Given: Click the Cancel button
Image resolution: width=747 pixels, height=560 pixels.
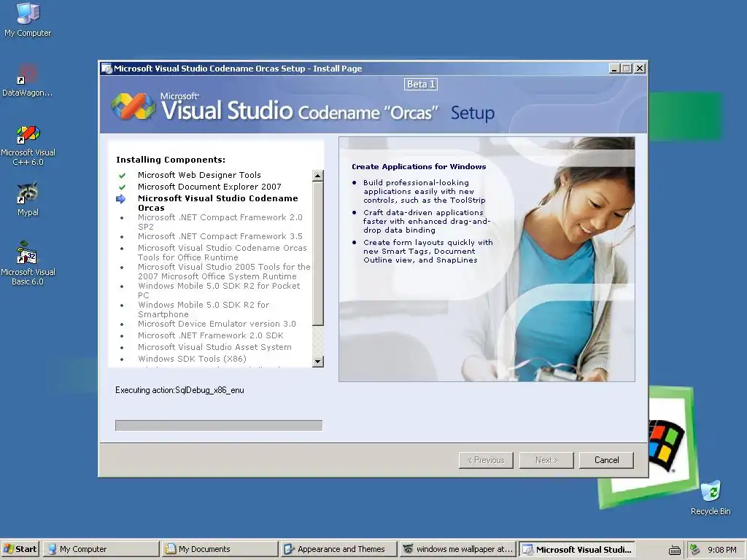Looking at the screenshot, I should tap(606, 460).
